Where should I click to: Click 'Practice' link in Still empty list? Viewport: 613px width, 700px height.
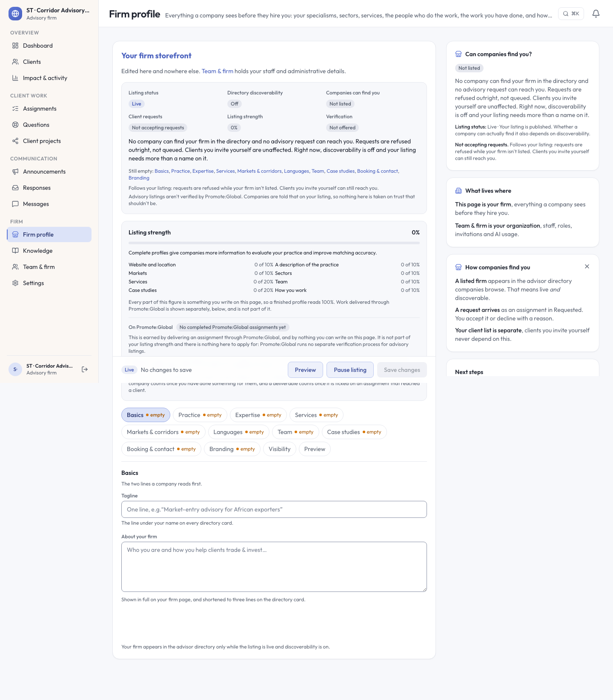coord(180,171)
